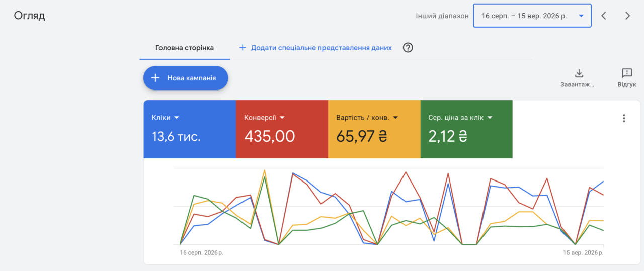Expand the Кліки metric dropdown arrow
The width and height of the screenshot is (644, 271).
click(176, 118)
